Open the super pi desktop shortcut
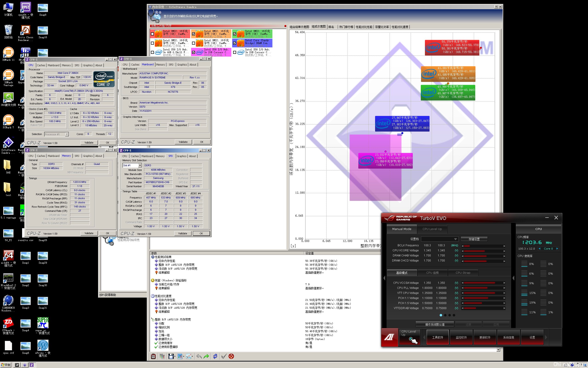This screenshot has height=368, width=588. point(43,326)
